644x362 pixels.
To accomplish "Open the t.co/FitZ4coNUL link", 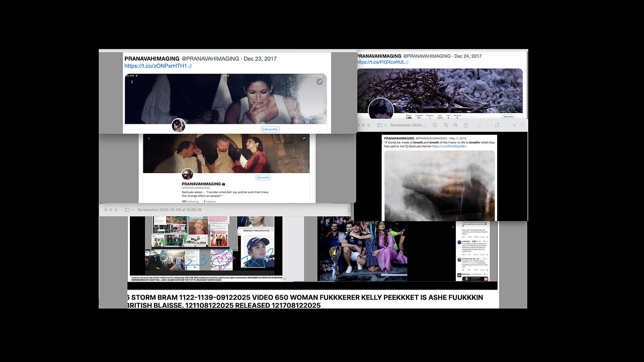I will tap(382, 62).
